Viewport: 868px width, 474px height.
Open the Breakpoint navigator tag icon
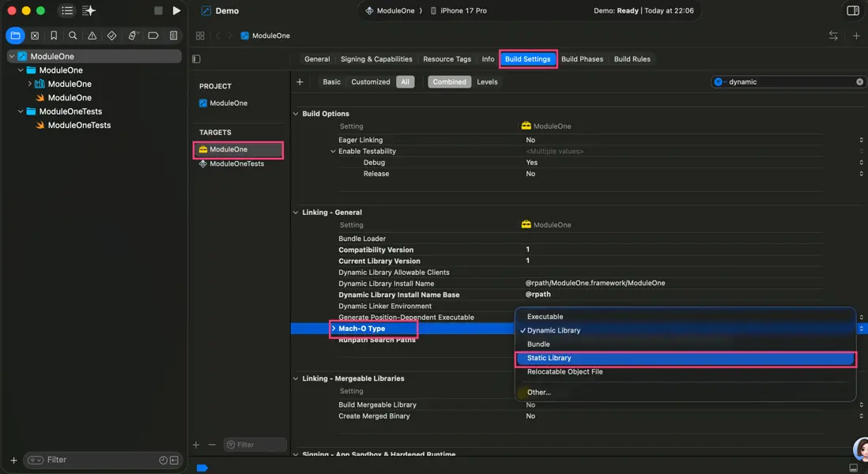point(153,36)
